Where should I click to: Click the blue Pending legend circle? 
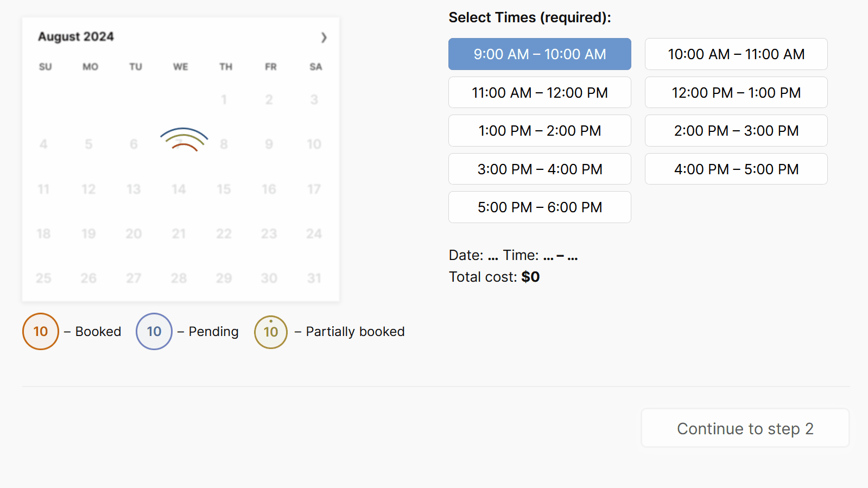tap(154, 332)
